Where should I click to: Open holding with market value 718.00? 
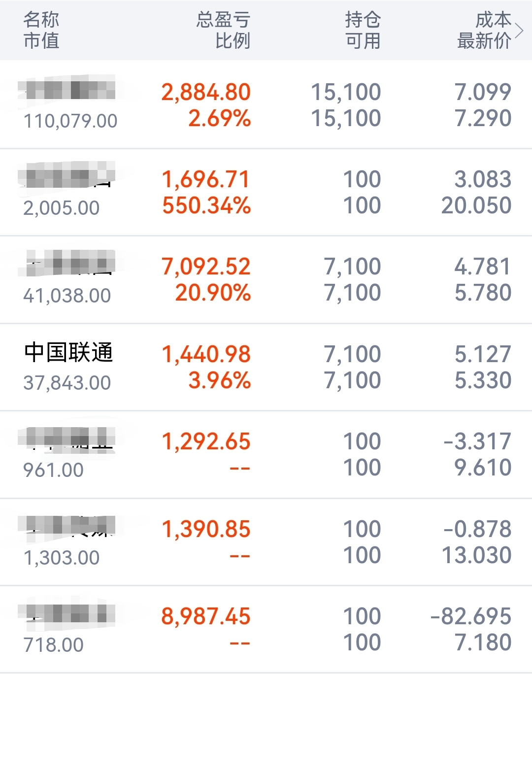(x=266, y=629)
